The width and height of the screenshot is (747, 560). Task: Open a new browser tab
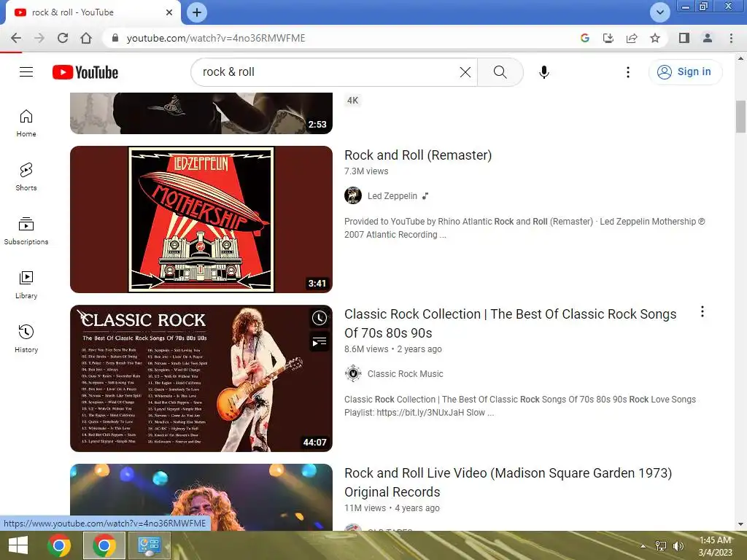click(197, 12)
